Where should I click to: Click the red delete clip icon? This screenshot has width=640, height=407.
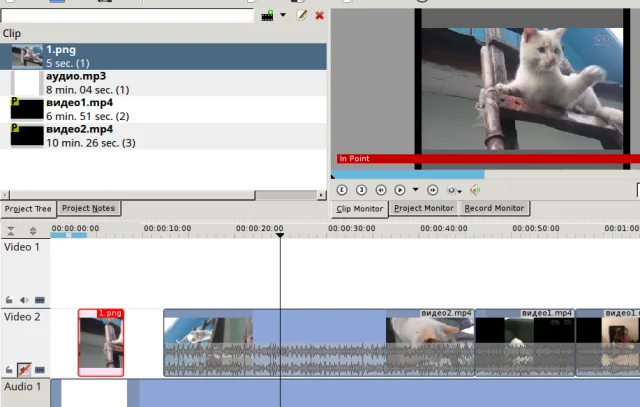click(x=320, y=16)
